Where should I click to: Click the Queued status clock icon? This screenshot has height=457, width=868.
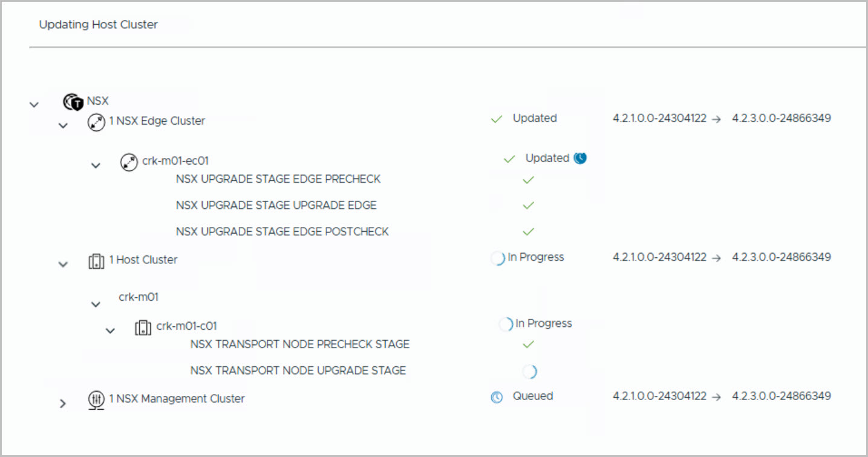[x=497, y=398]
